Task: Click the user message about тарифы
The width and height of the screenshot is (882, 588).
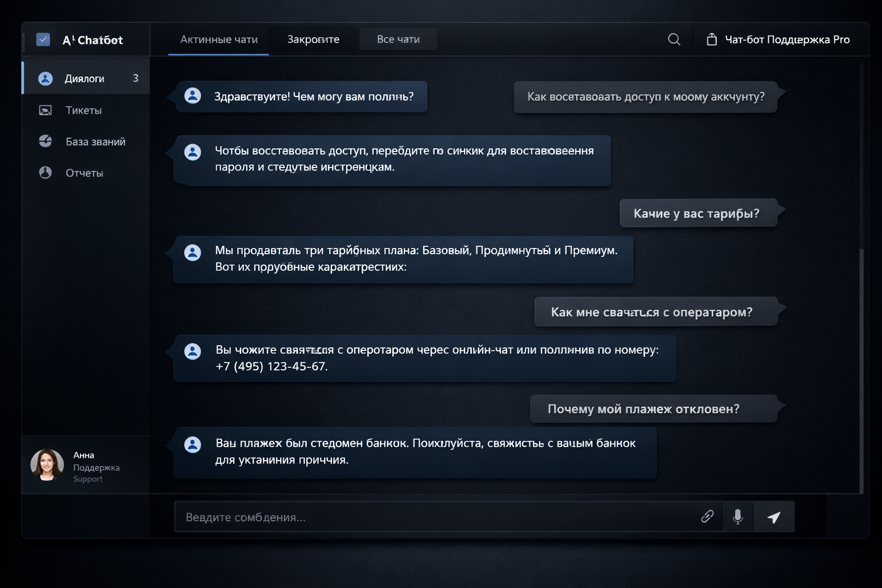Action: [698, 214]
